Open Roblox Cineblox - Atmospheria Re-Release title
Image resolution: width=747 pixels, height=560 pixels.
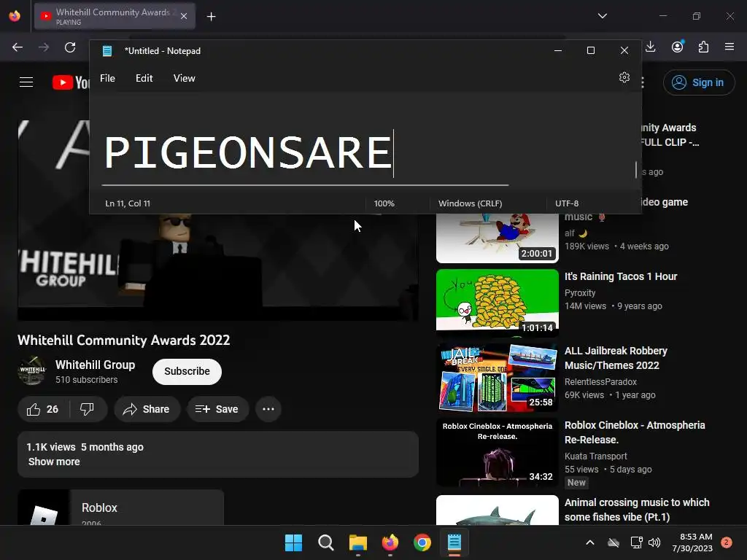635,432
